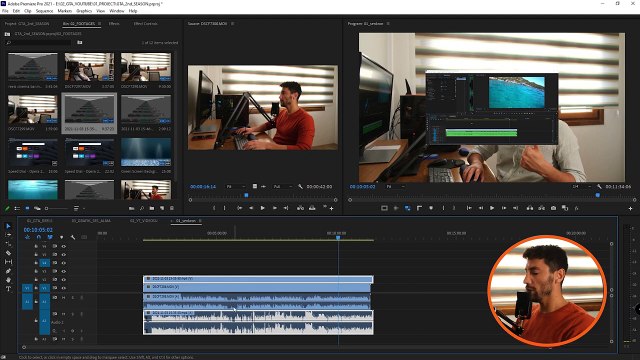Click the Program monitor timecode 00:10:05:02
This screenshot has height=360, width=640.
[362, 187]
